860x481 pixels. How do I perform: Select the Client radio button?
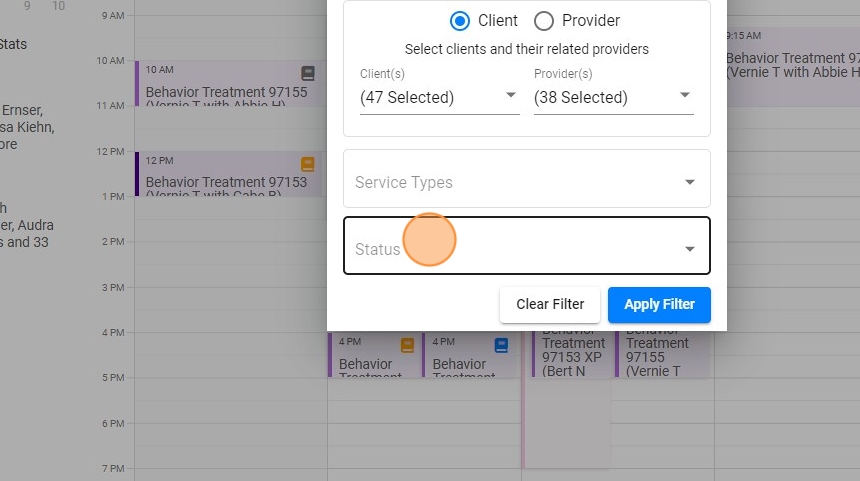coord(460,21)
